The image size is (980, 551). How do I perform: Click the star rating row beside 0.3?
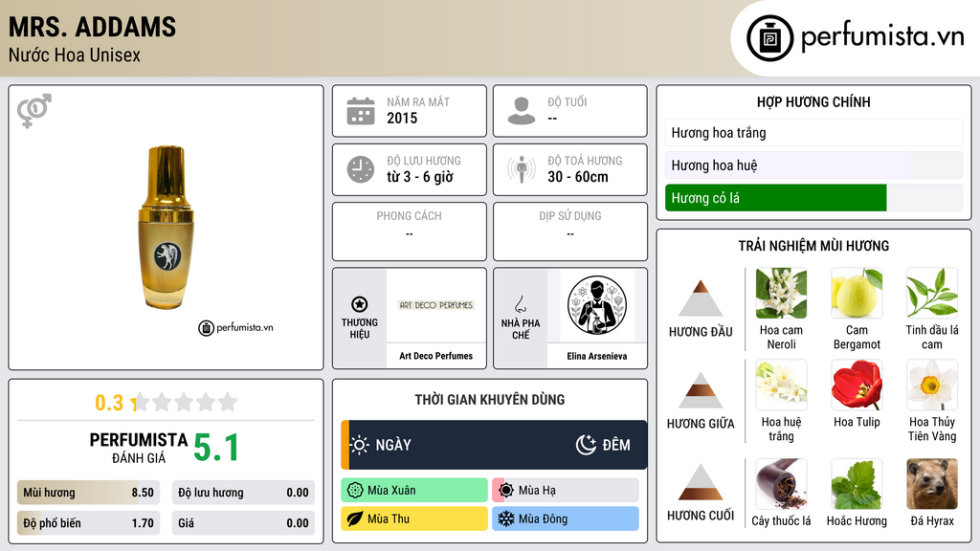(x=185, y=402)
